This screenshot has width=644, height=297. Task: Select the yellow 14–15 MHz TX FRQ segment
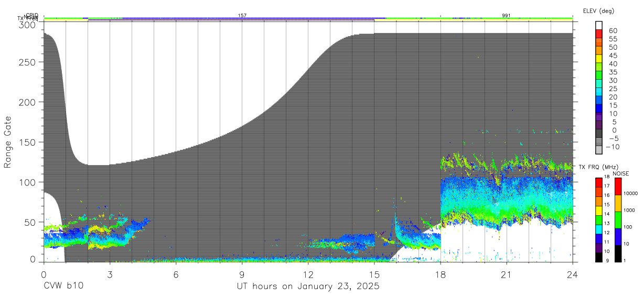tap(599, 211)
